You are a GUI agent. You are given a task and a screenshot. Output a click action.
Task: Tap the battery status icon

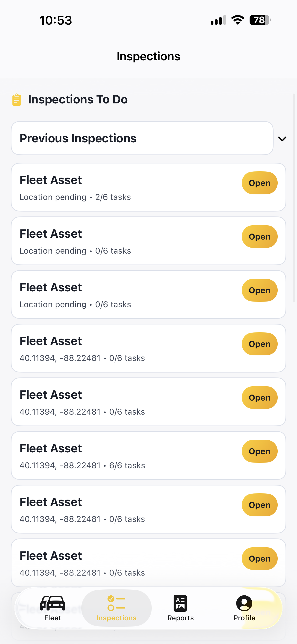click(260, 20)
